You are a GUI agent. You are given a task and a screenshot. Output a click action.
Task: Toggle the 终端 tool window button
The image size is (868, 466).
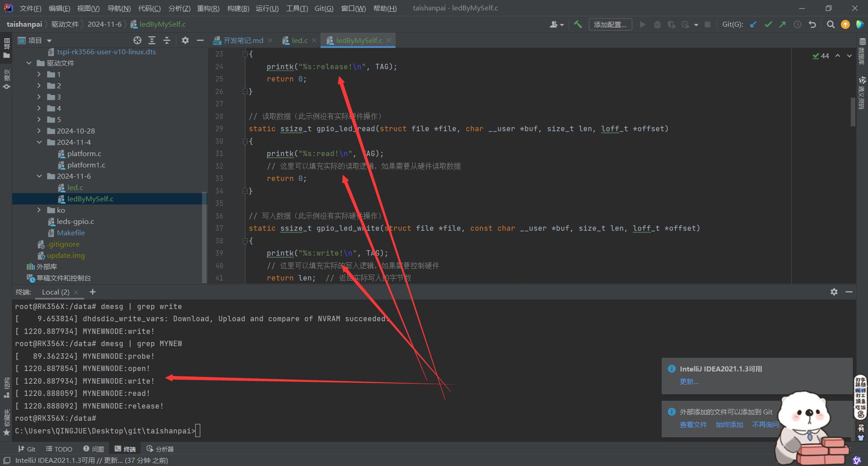(x=125, y=449)
